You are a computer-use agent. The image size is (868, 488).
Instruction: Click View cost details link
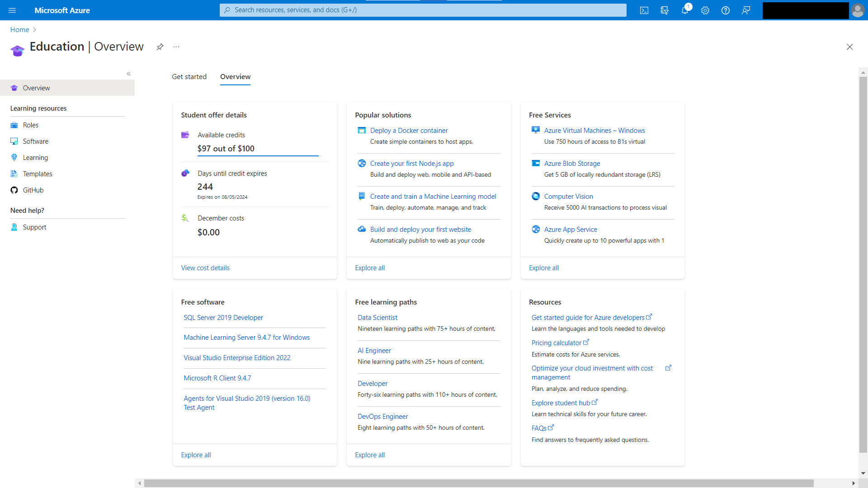click(205, 268)
